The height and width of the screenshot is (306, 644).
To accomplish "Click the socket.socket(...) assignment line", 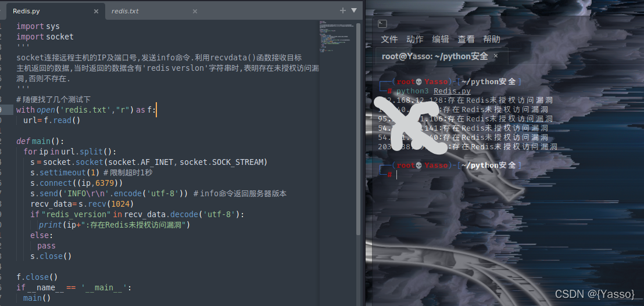I will point(149,162).
